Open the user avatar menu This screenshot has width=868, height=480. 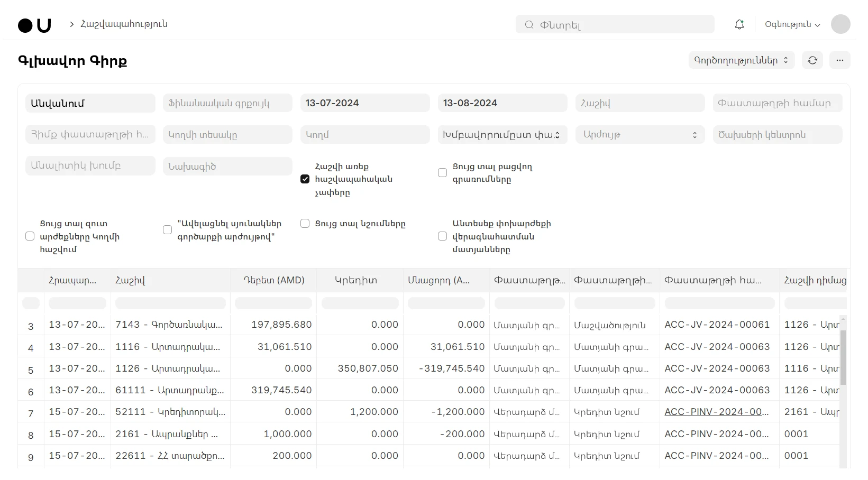point(840,24)
